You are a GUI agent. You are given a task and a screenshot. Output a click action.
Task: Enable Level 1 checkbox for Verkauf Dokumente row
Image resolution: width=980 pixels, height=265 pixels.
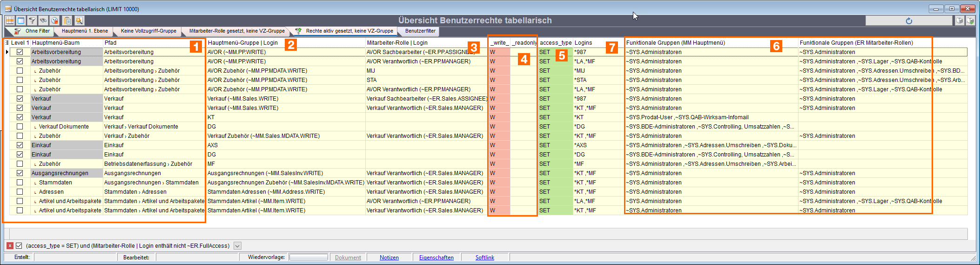coord(20,127)
